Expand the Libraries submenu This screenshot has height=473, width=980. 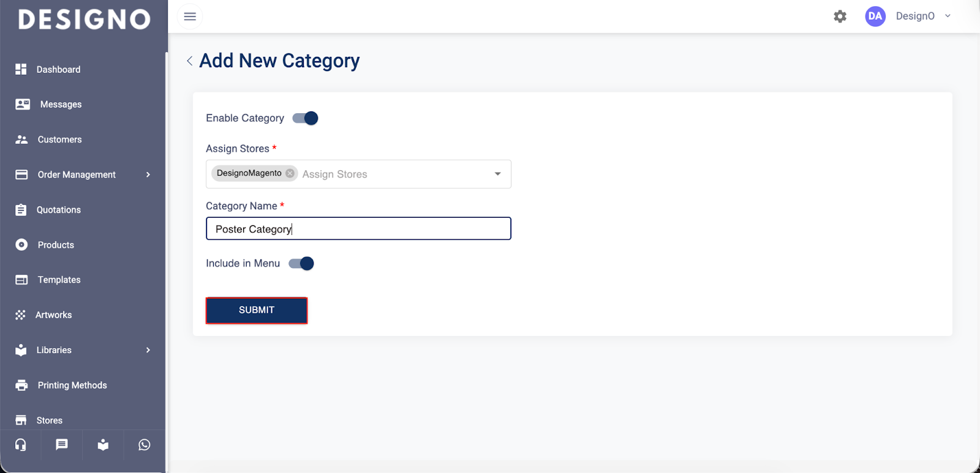click(x=148, y=350)
